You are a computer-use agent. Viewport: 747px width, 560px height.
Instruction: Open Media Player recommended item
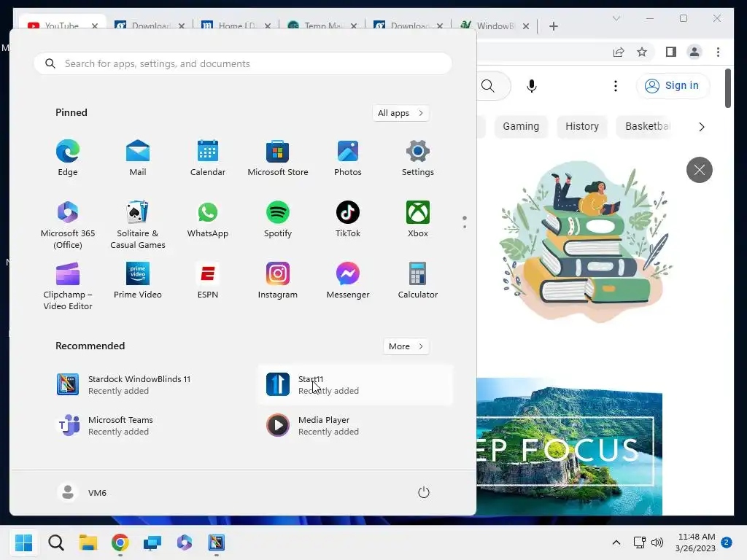pos(355,426)
